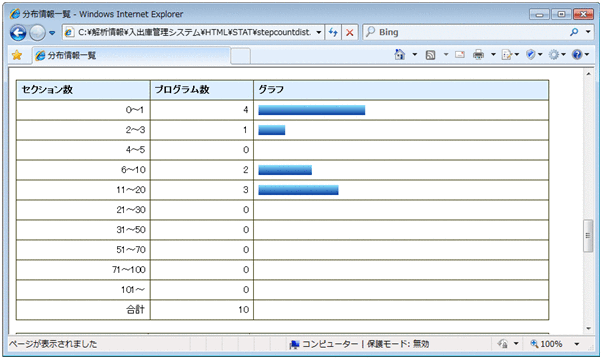Expand the privacy icon dropdown arrow
The image size is (603, 360).
516,344
